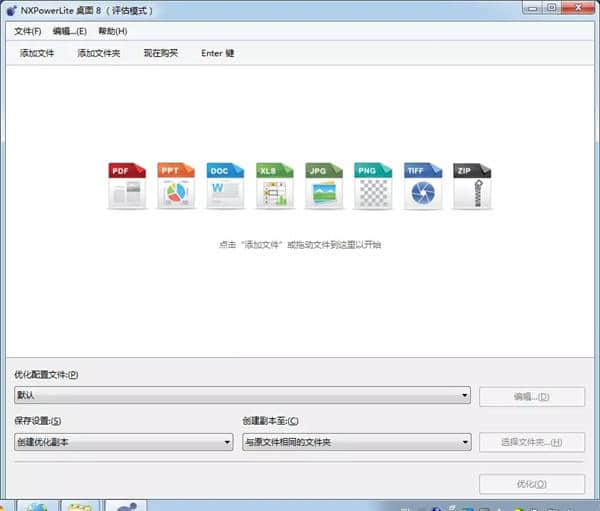Open the 文件(F) menu

28,31
